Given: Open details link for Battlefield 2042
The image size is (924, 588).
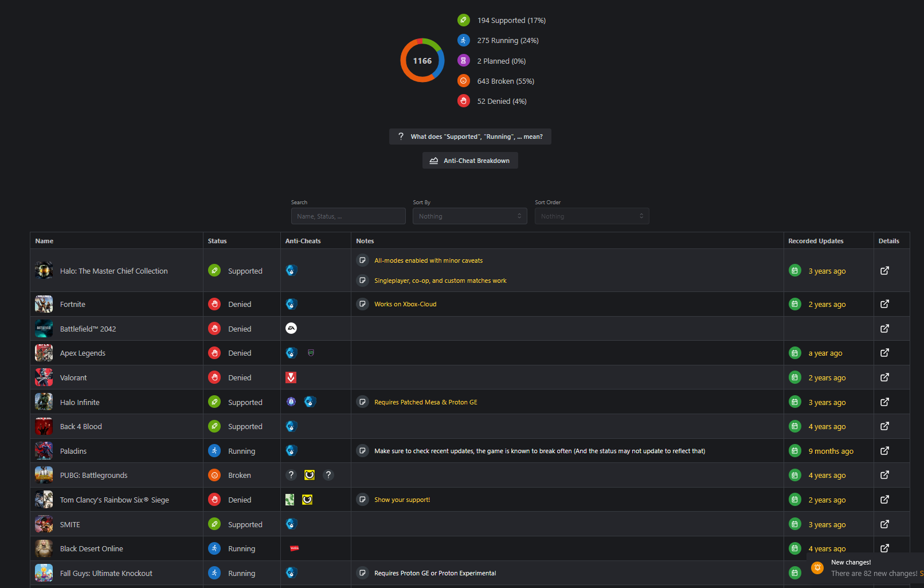Looking at the screenshot, I should [x=884, y=329].
